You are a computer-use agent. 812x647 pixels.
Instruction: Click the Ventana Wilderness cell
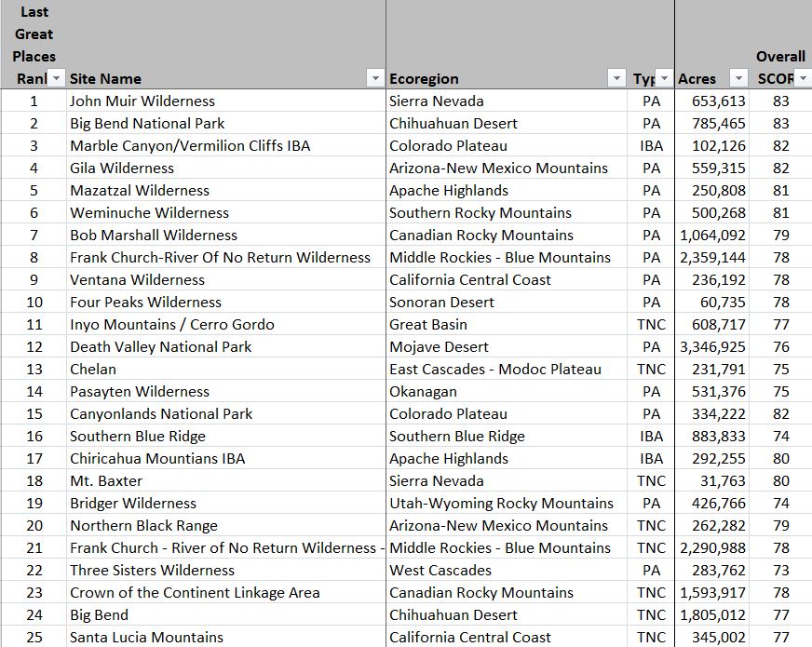coord(225,279)
